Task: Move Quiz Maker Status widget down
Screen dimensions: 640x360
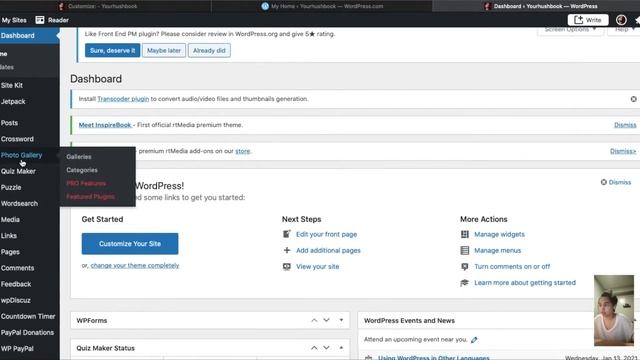Action: click(x=326, y=348)
